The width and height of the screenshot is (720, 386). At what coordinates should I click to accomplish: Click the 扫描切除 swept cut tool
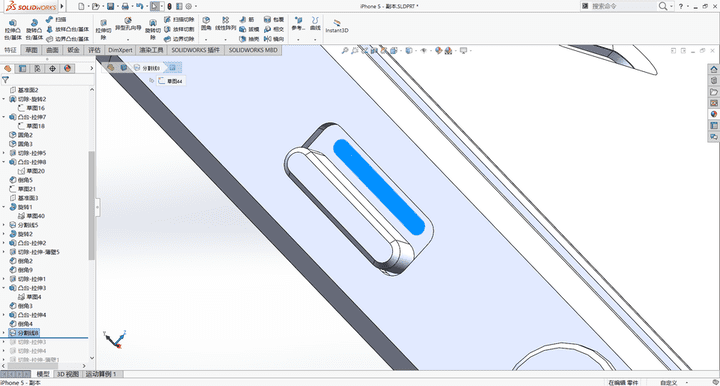tap(179, 20)
